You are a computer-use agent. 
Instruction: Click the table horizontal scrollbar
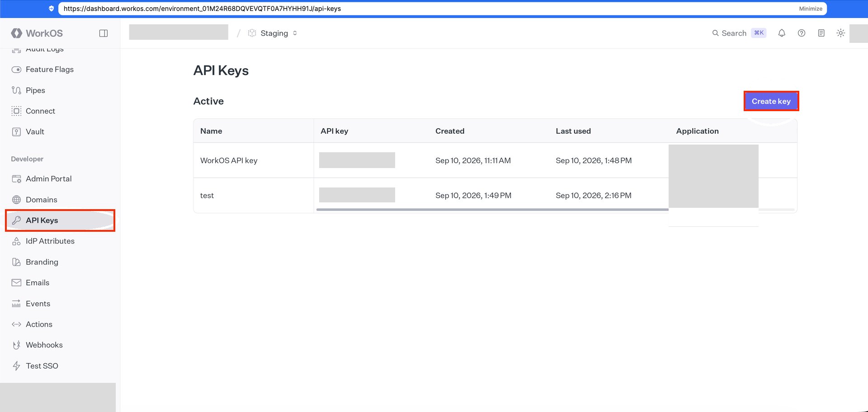(x=492, y=210)
